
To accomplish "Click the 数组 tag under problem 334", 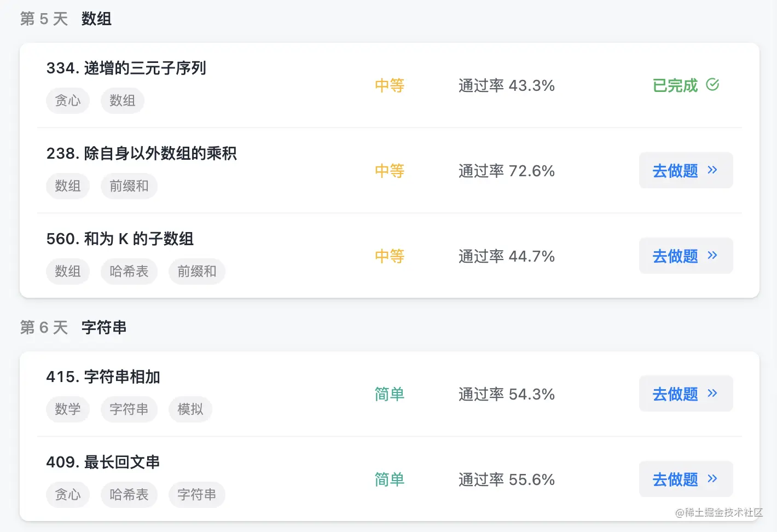I will click(x=123, y=101).
